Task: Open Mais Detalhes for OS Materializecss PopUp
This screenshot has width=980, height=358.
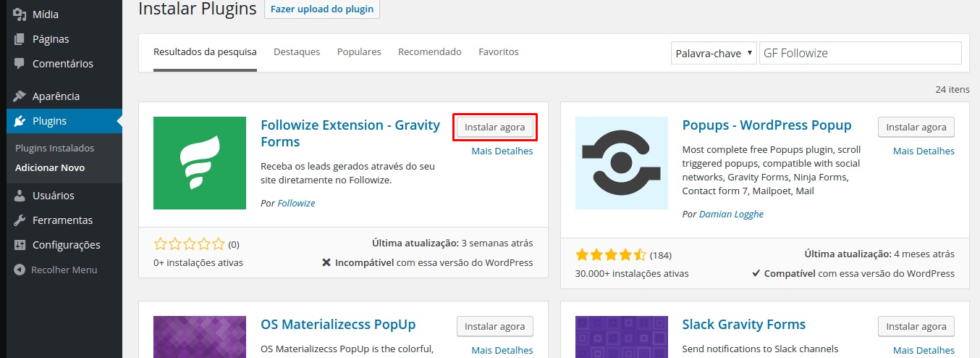Action: tap(502, 350)
